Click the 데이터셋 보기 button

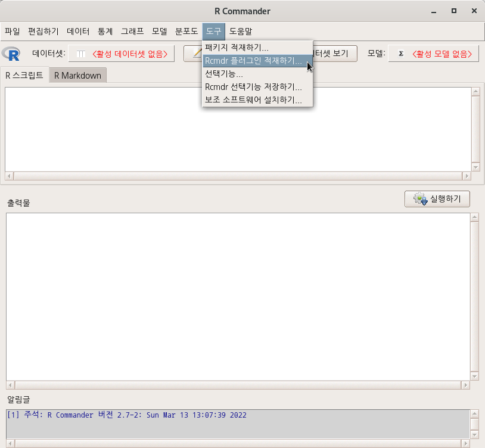pos(335,54)
